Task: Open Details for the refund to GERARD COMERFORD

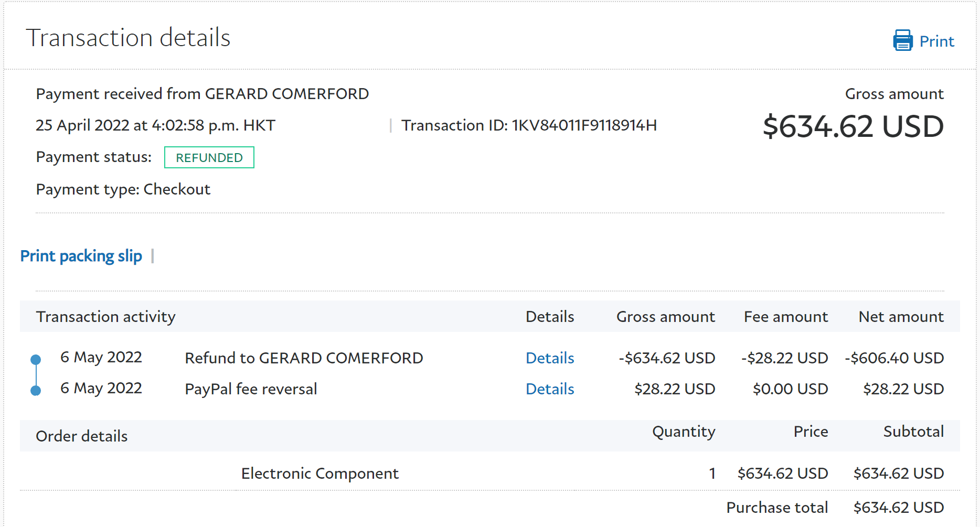Action: [x=549, y=358]
